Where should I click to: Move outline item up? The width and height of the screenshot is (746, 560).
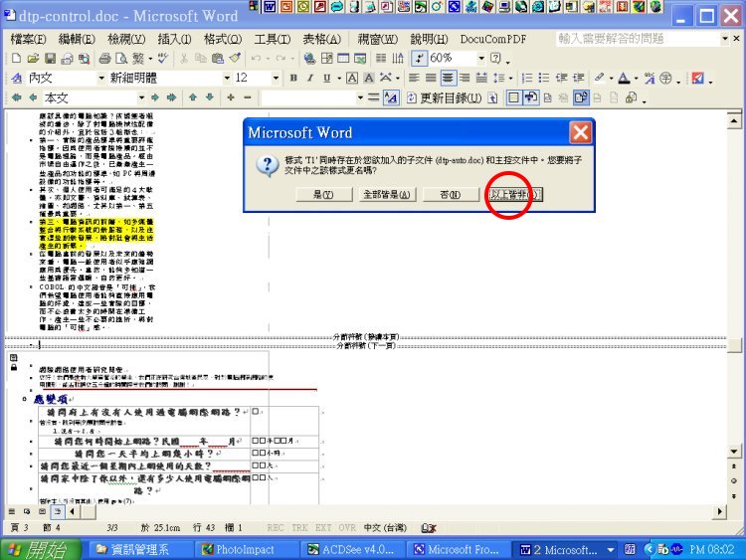(193, 97)
